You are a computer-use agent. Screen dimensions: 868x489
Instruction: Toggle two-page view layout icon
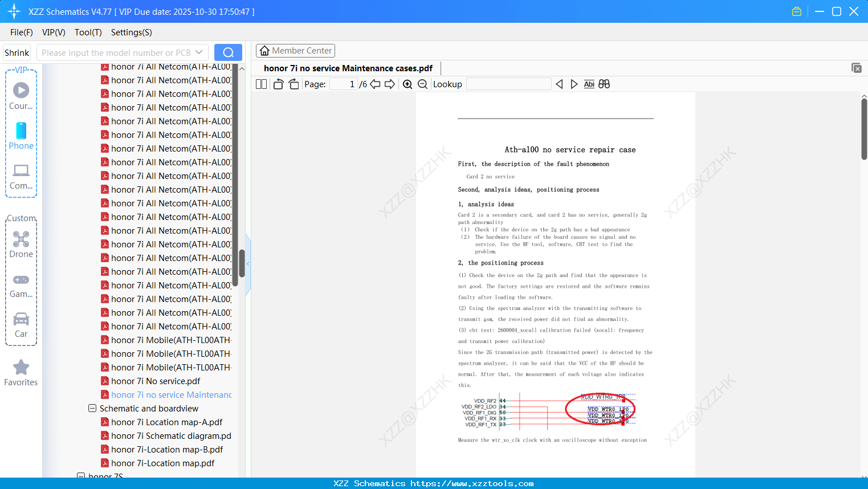(x=262, y=84)
